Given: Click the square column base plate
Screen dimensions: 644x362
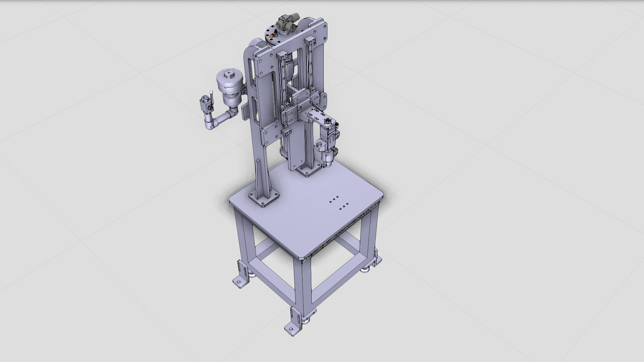Looking at the screenshot, I should click(x=264, y=200).
